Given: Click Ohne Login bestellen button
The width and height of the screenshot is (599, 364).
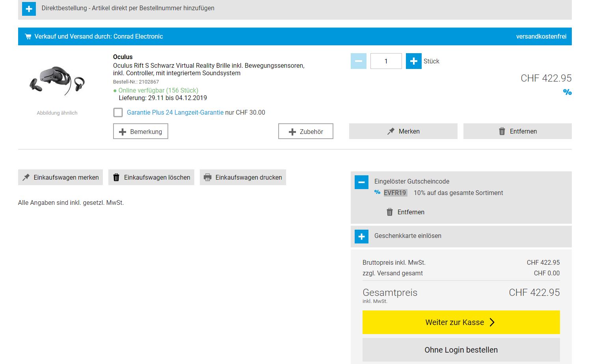Looking at the screenshot, I should [461, 350].
